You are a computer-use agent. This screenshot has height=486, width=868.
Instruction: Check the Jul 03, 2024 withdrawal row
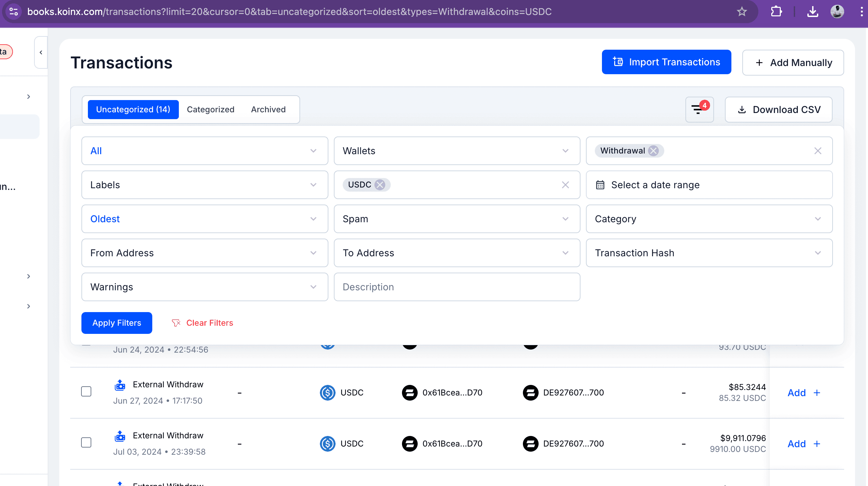click(x=86, y=442)
